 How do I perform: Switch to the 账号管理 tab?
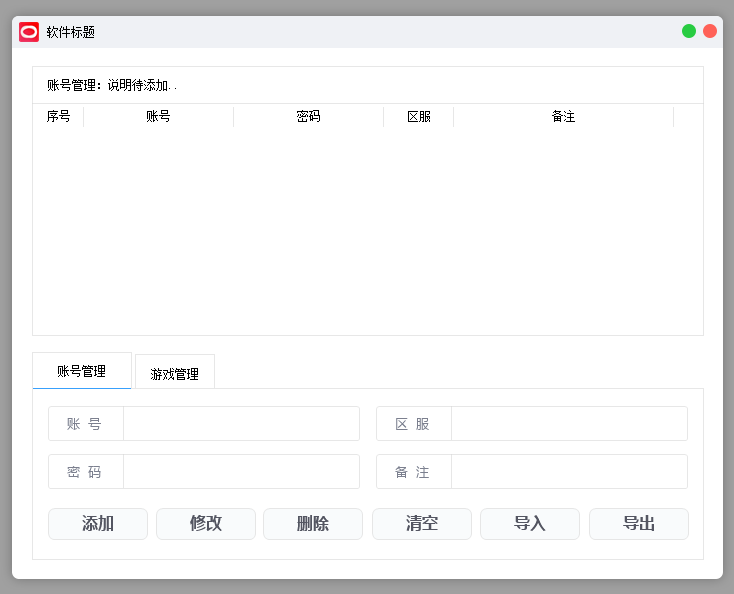[x=82, y=371]
